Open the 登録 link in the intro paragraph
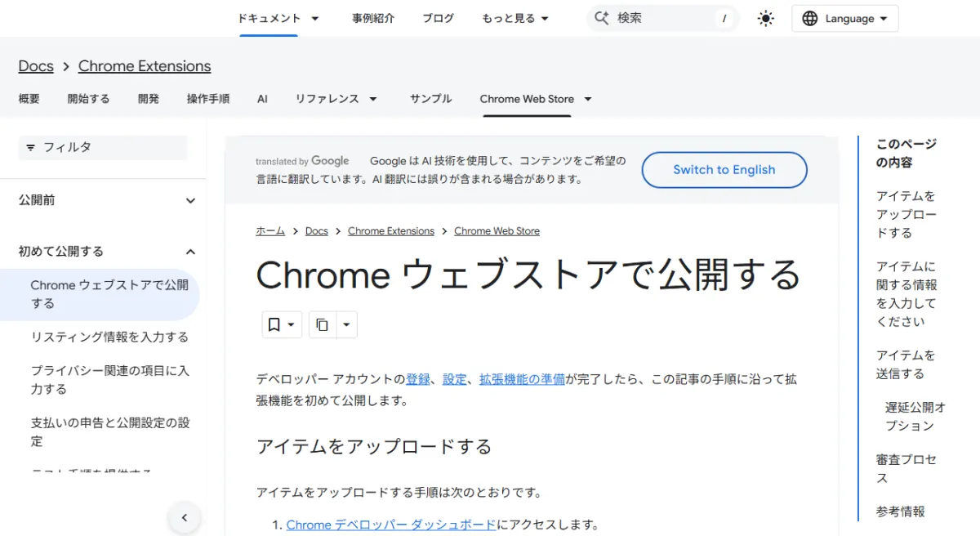980x536 pixels. click(418, 379)
